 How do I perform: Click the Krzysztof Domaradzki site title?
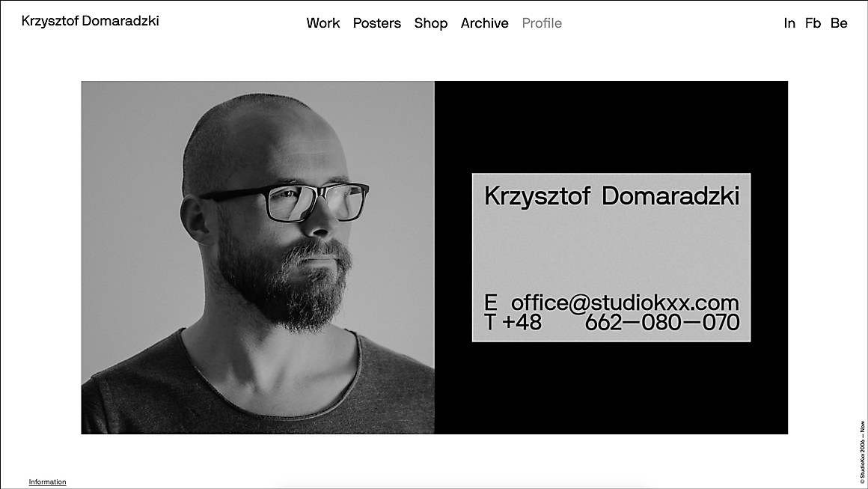tap(91, 21)
